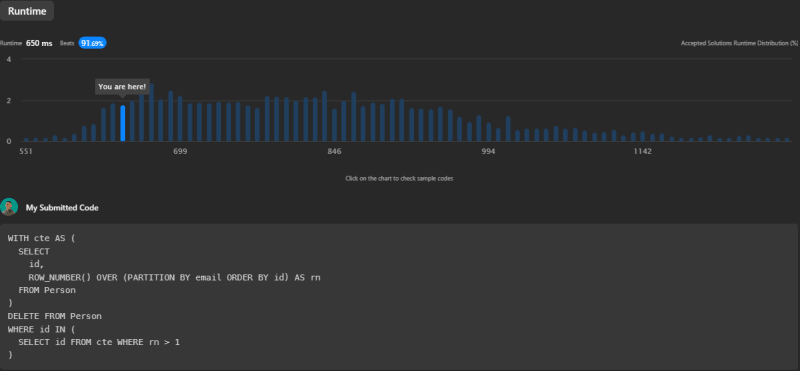Select the chart bar above the 1142 label
Screen dimensions: 800x371
643,136
